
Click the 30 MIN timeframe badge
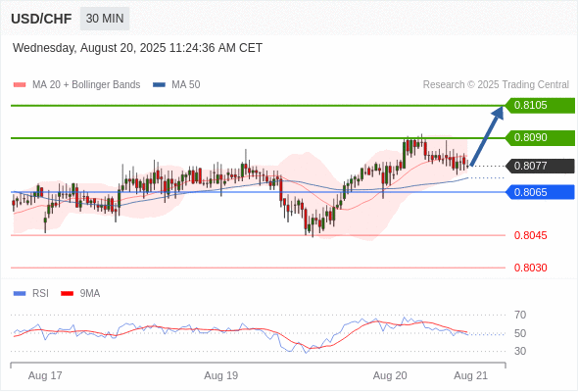click(105, 19)
